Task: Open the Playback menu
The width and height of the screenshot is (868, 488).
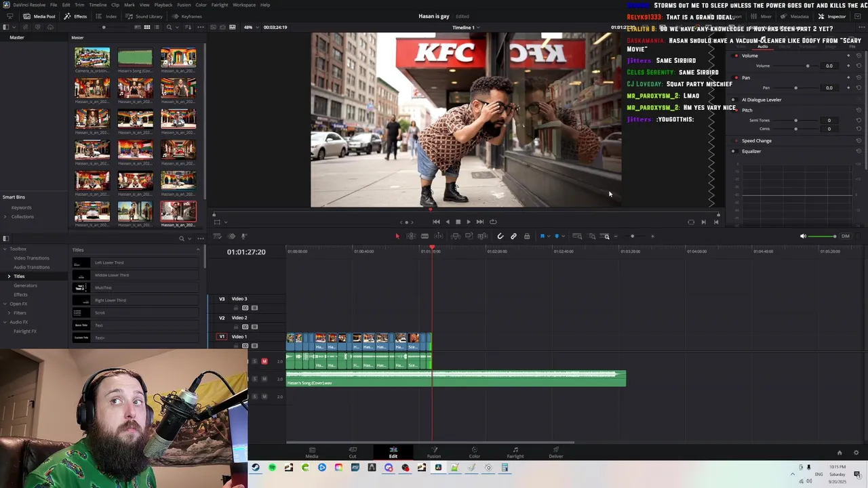Action: [163, 5]
